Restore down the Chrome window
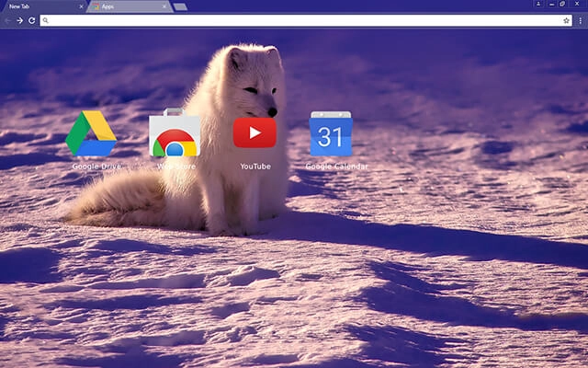Viewport: 588px width, 368px height. tap(562, 4)
